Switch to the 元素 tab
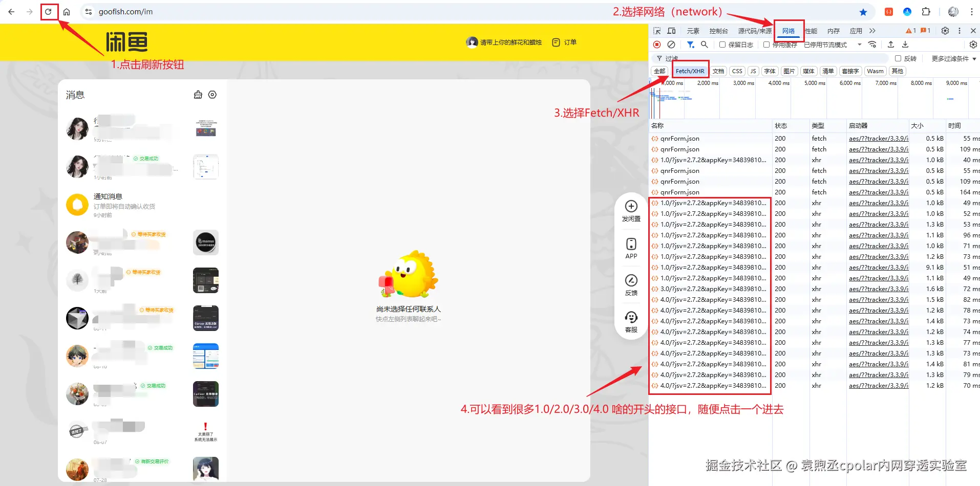This screenshot has height=486, width=980. pyautogui.click(x=693, y=31)
